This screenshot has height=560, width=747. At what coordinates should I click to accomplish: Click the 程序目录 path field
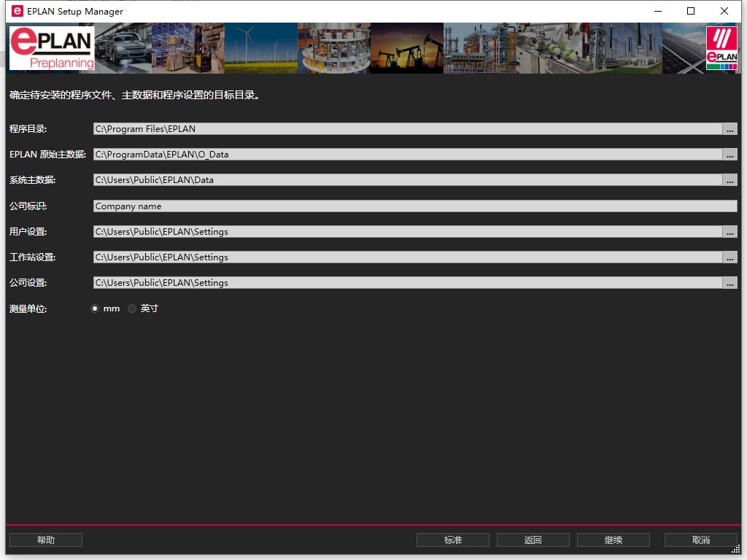click(x=407, y=129)
